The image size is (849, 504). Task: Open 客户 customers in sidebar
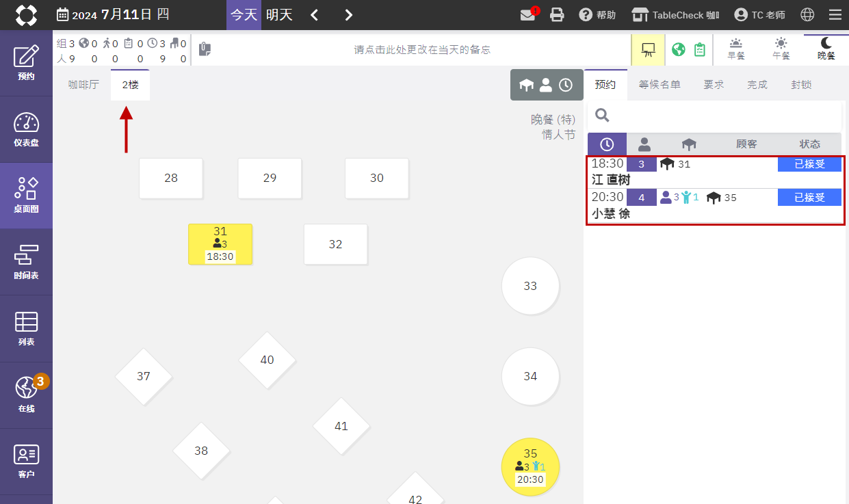coord(26,461)
